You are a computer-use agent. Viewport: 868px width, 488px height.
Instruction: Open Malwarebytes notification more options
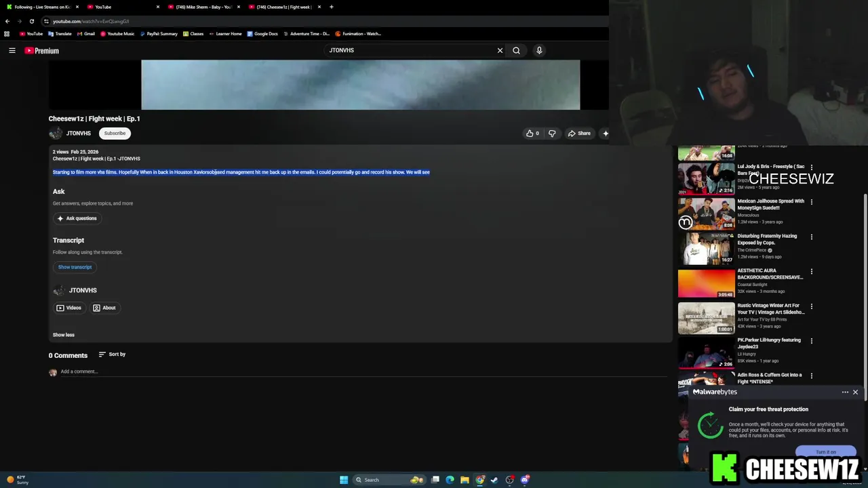845,392
